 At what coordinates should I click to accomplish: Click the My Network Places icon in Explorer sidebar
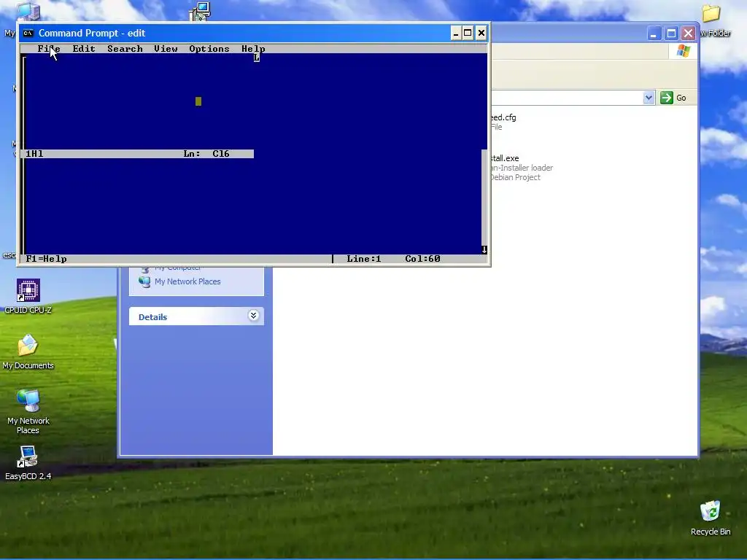click(x=144, y=281)
